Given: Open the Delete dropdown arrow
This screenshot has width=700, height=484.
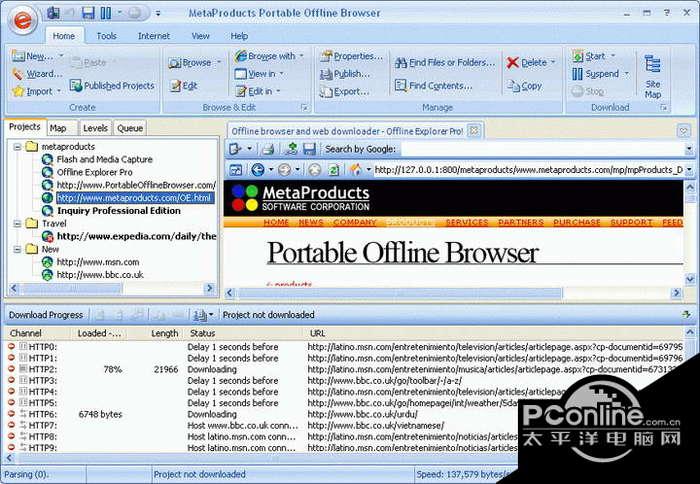Looking at the screenshot, I should [x=553, y=63].
